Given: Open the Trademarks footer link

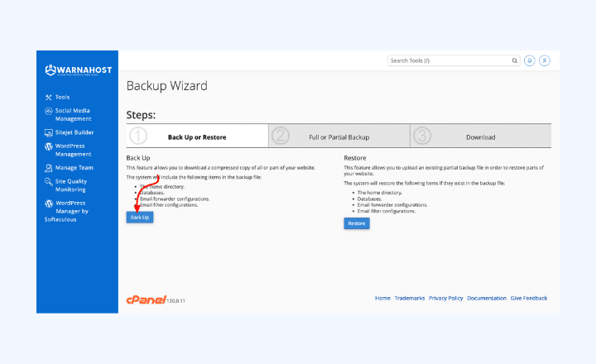Looking at the screenshot, I should pos(410,299).
